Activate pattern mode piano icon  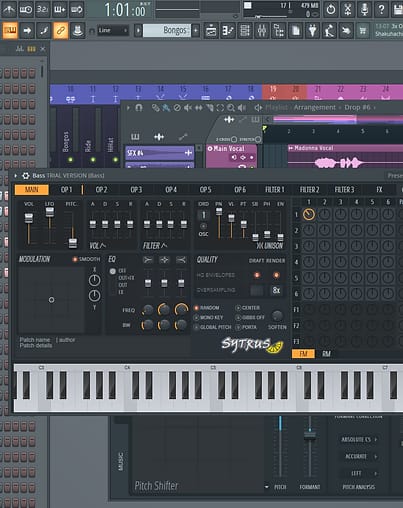click(x=10, y=31)
